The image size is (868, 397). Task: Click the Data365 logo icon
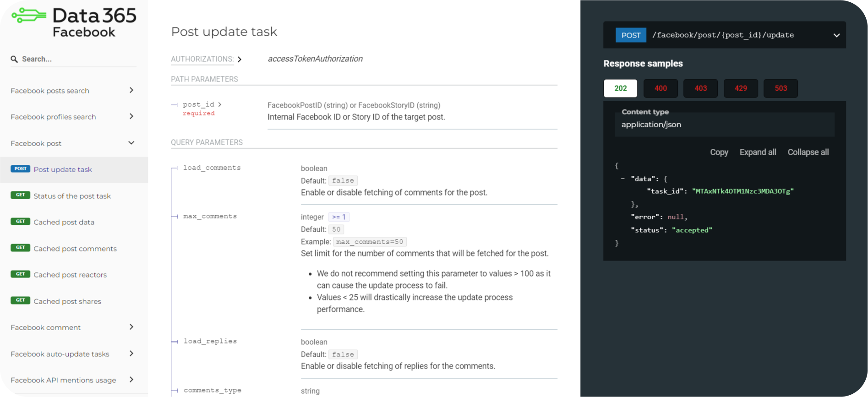tap(29, 16)
